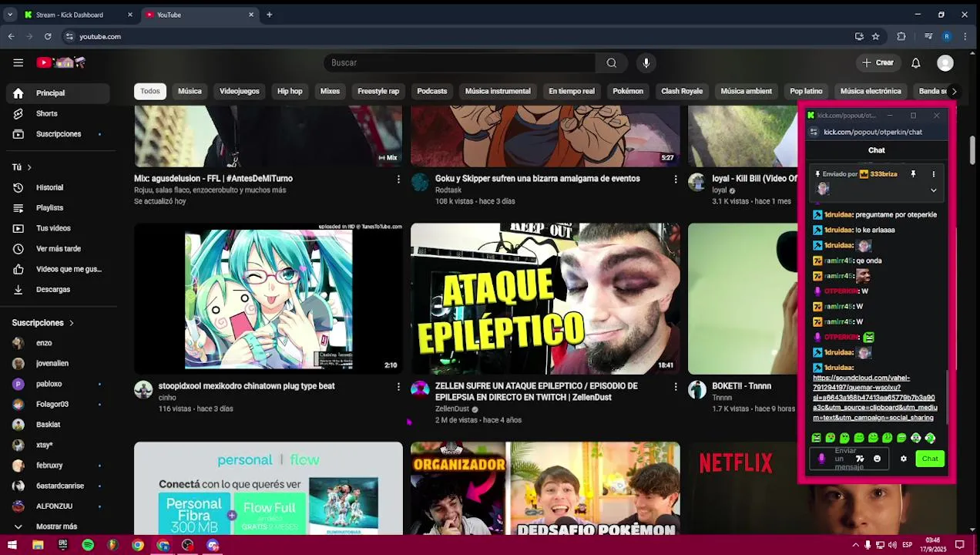980x555 pixels.
Task: Open Chrome extensions puzzle icon
Action: (901, 36)
